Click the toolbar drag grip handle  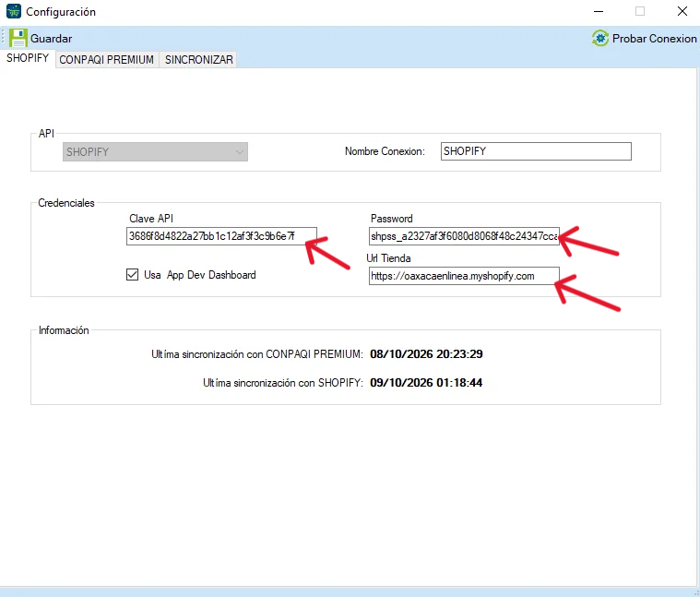click(3, 39)
